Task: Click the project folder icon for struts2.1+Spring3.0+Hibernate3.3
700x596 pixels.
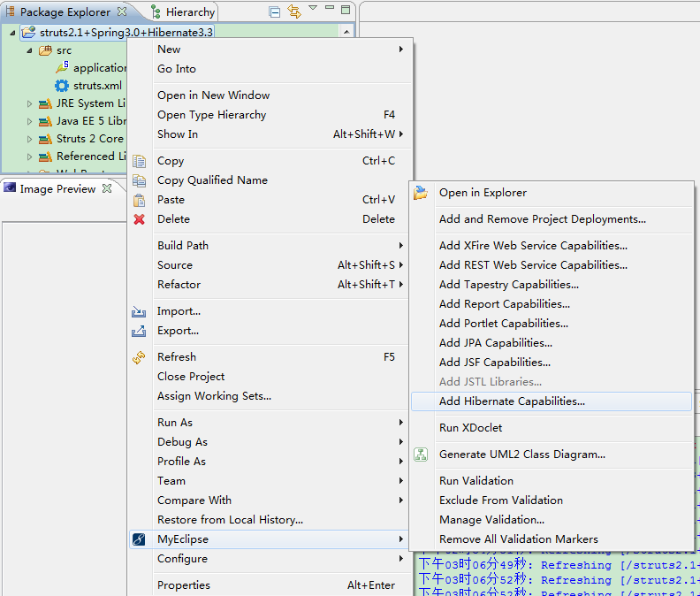Action: 29,32
